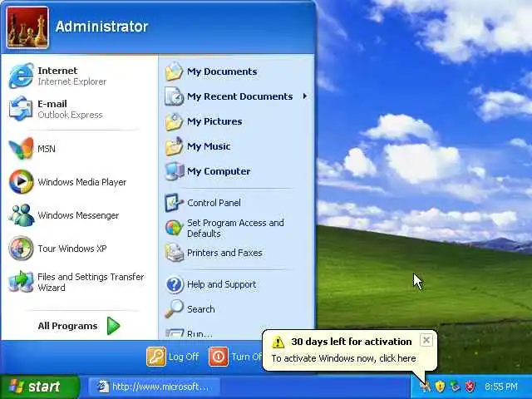Viewport: 532px width, 399px height.
Task: Click the red shield tray icon
Action: (470, 386)
